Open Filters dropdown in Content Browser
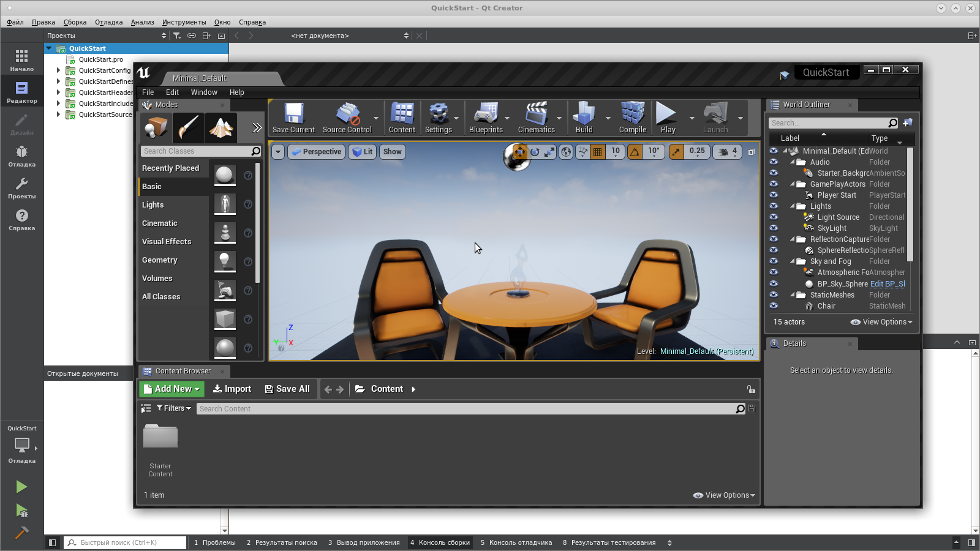Image resolution: width=980 pixels, height=551 pixels. pyautogui.click(x=173, y=408)
